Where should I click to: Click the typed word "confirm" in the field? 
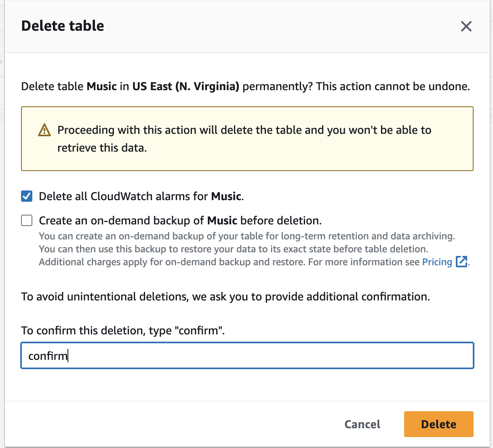(47, 356)
